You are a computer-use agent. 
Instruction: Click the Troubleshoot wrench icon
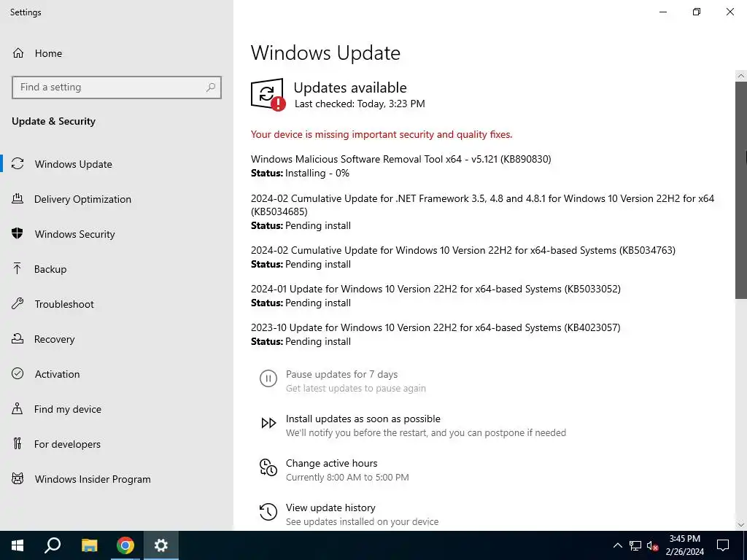pyautogui.click(x=18, y=304)
